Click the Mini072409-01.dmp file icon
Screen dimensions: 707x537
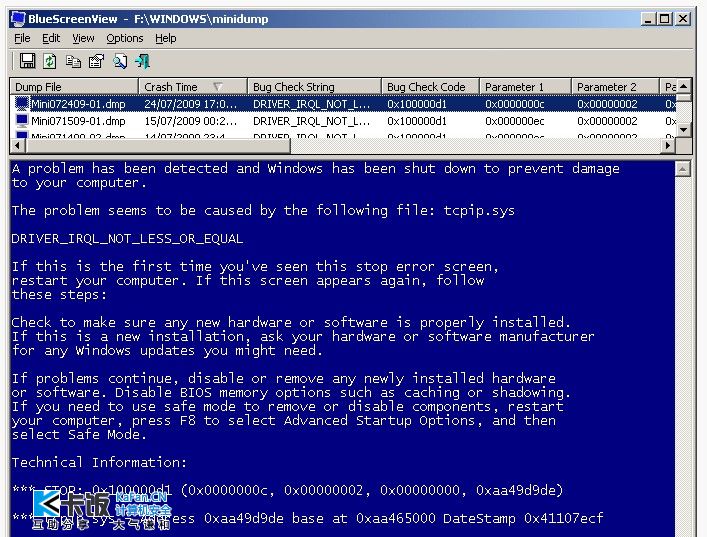22,104
